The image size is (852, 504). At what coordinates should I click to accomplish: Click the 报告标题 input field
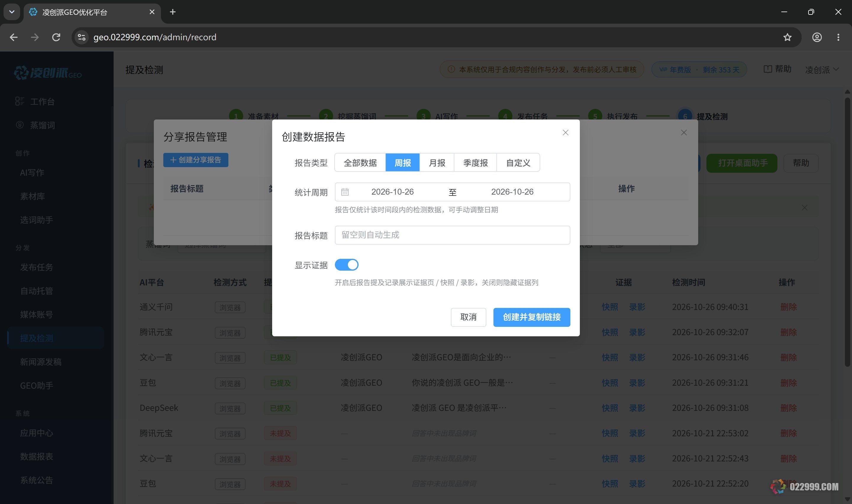coord(452,235)
